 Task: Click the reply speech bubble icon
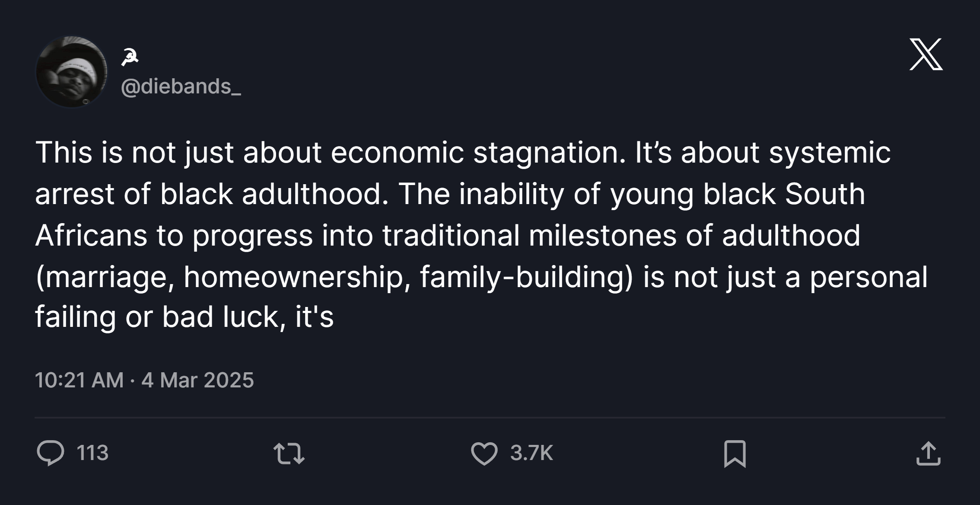coord(51,453)
